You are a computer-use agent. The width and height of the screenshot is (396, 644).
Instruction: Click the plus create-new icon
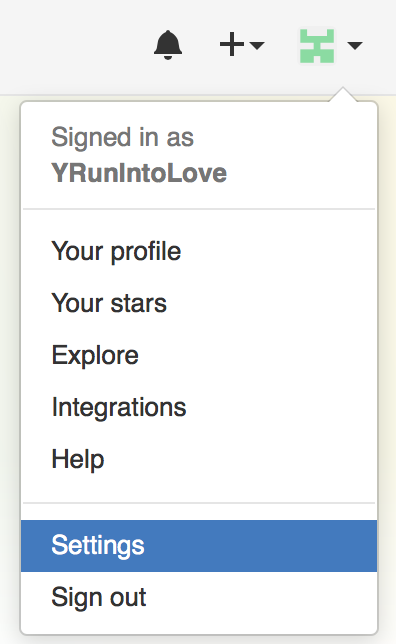coord(232,44)
